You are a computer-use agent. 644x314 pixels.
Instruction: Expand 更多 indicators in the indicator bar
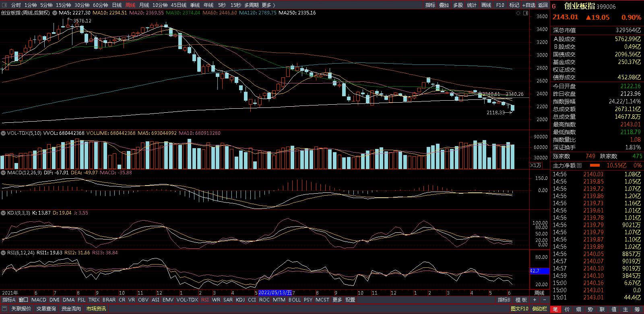337,300
